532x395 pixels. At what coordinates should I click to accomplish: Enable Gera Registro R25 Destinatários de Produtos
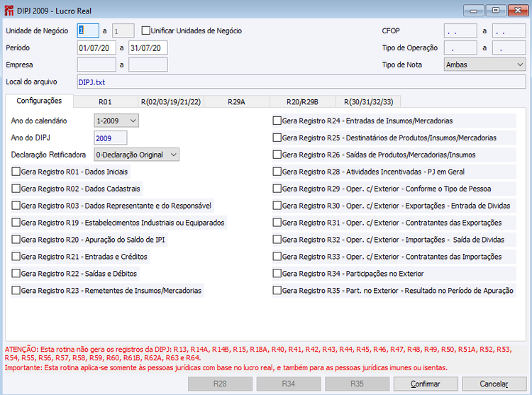pyautogui.click(x=277, y=138)
